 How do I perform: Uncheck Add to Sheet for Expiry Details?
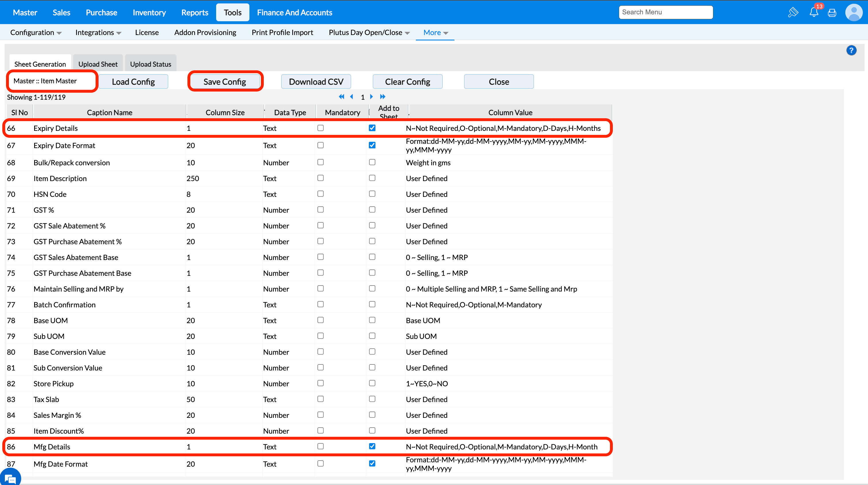click(372, 128)
